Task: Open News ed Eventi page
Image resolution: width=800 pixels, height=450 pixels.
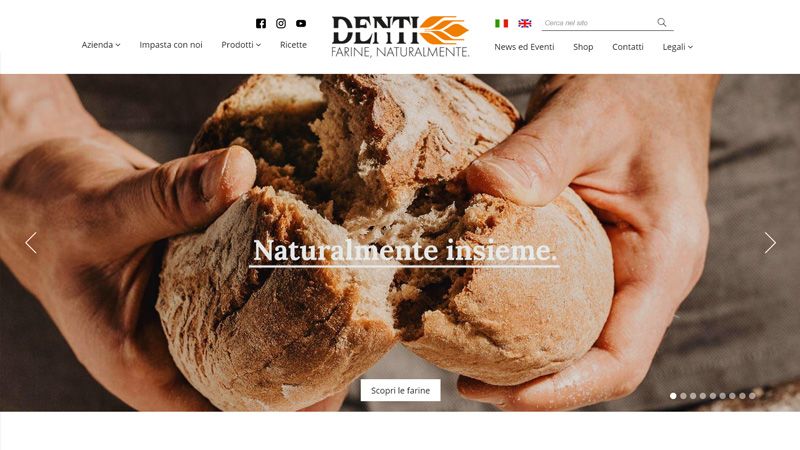Action: point(524,47)
